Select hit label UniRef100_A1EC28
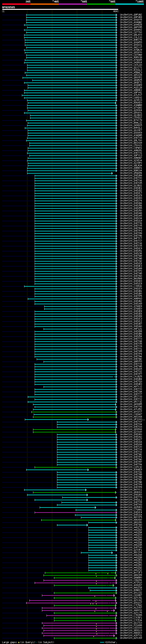Image resolution: width=146 pixels, height=644 pixels. [131, 87]
